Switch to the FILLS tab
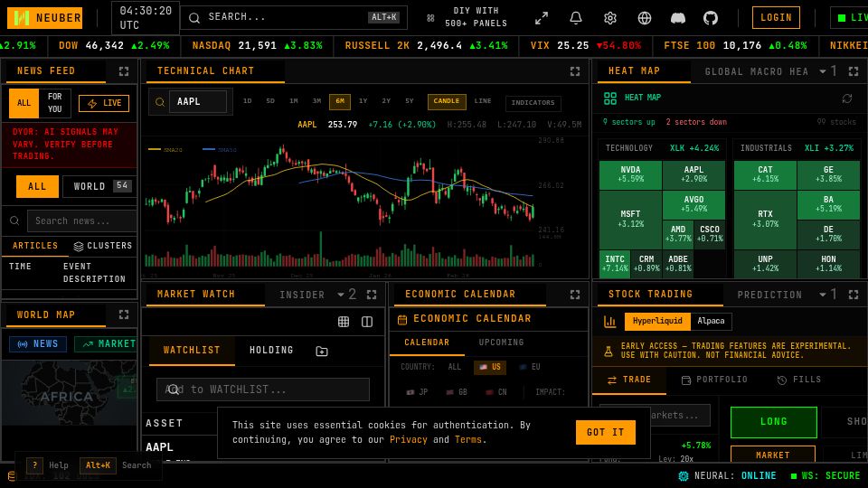This screenshot has width=868, height=488. (x=799, y=380)
